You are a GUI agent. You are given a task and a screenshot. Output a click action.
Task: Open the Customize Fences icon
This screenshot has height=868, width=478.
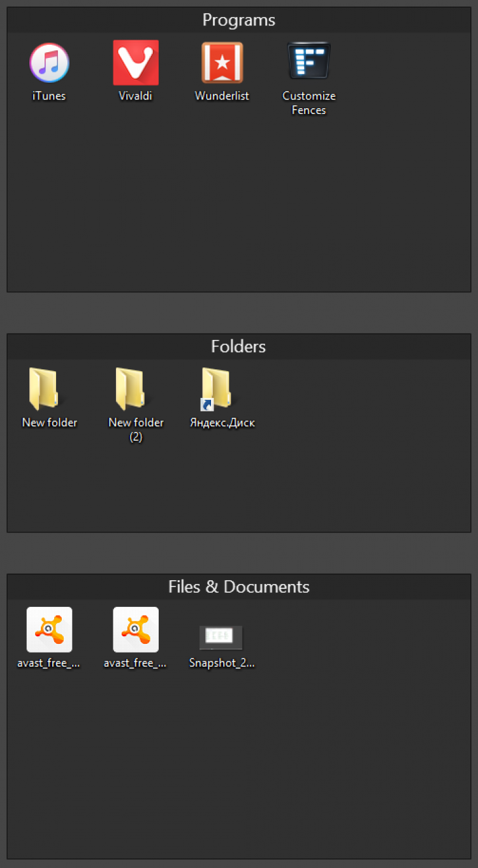309,61
